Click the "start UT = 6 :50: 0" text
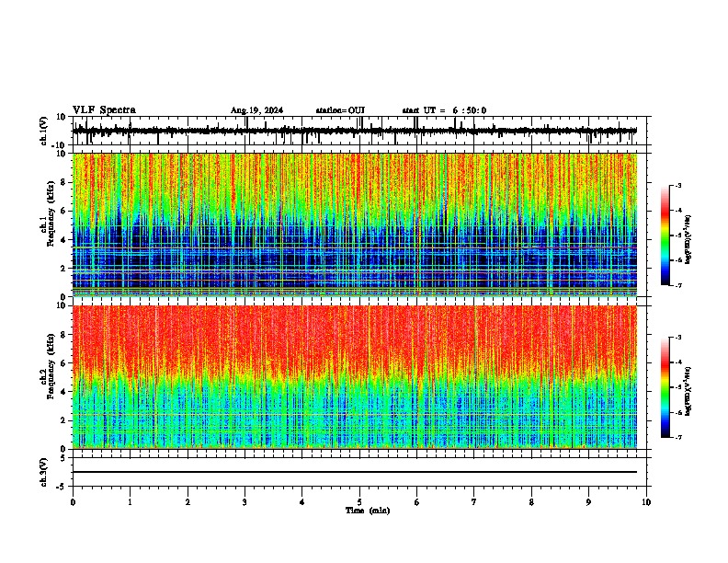The height and width of the screenshot is (563, 728). click(444, 110)
